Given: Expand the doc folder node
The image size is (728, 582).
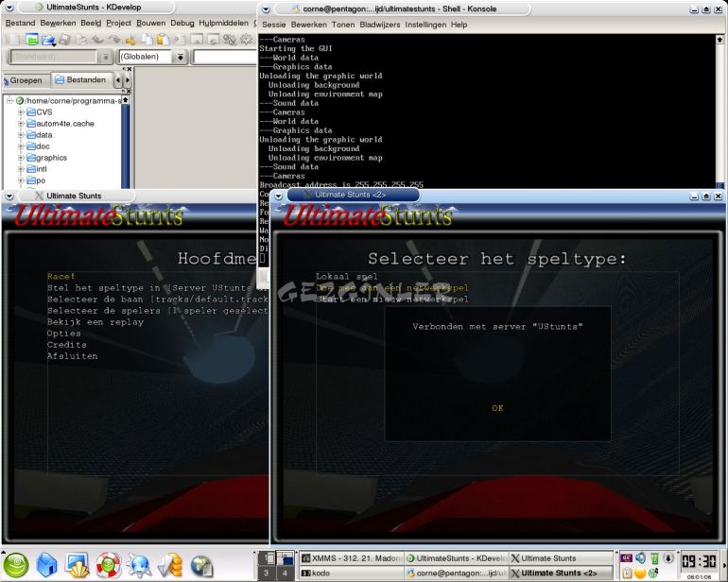Looking at the screenshot, I should (21, 146).
